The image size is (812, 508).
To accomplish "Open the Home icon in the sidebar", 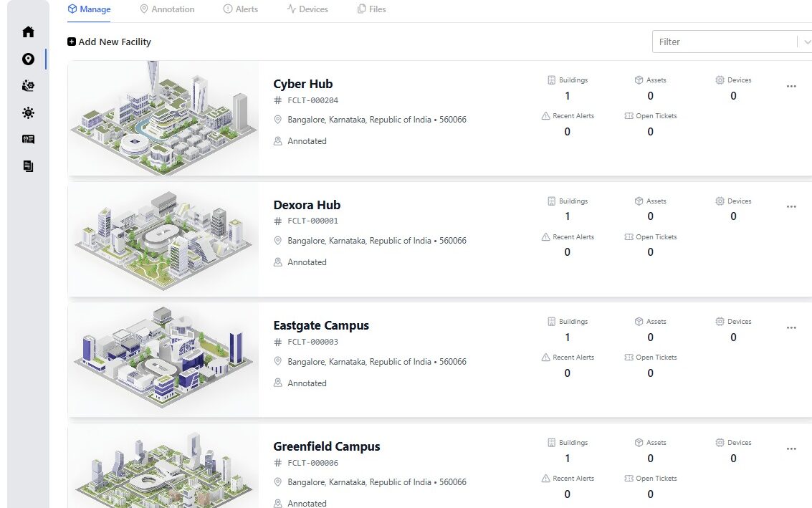I will (28, 32).
